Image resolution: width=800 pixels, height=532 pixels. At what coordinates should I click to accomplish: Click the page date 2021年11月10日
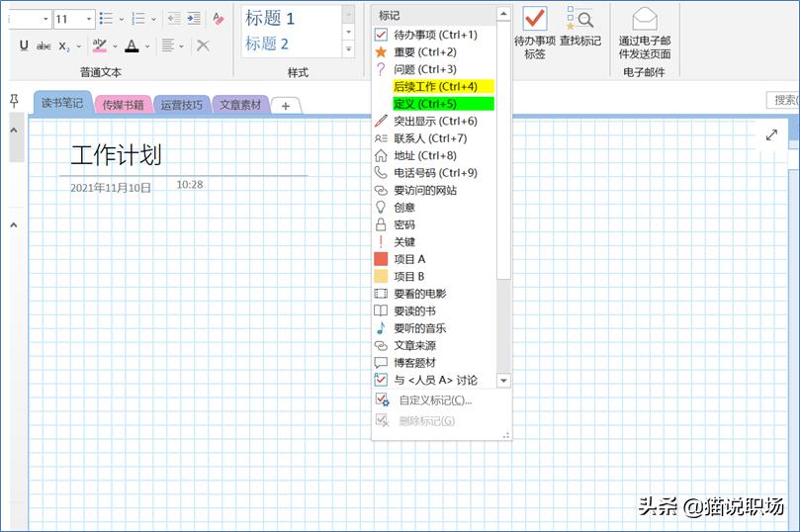click(x=111, y=188)
